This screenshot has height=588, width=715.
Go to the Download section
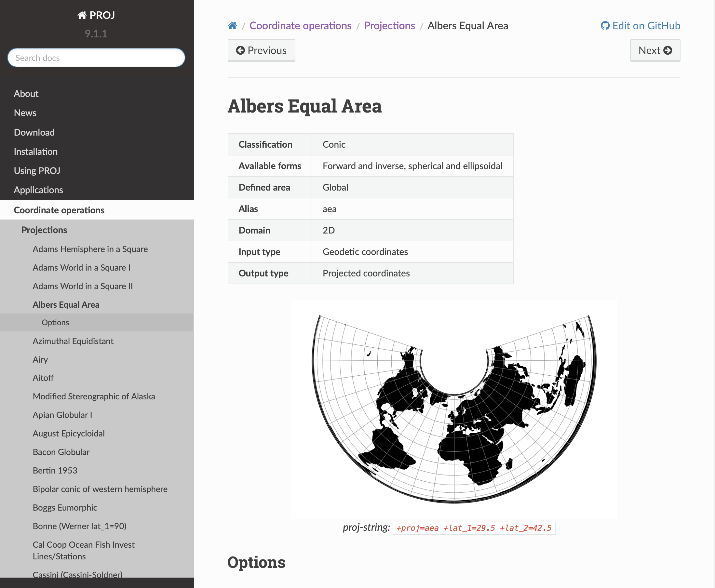point(34,132)
